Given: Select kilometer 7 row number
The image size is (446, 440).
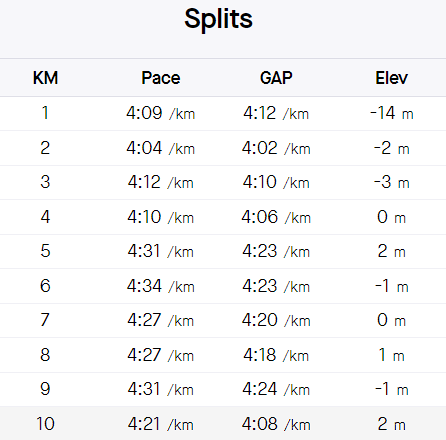Looking at the screenshot, I should [45, 320].
